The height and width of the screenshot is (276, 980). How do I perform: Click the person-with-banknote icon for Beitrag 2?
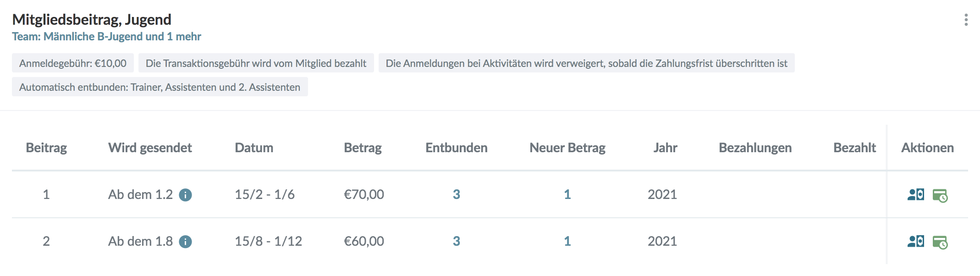click(915, 242)
